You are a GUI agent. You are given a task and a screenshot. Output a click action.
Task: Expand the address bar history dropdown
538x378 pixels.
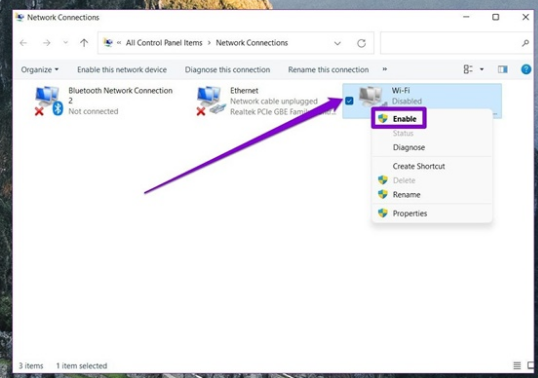click(338, 43)
